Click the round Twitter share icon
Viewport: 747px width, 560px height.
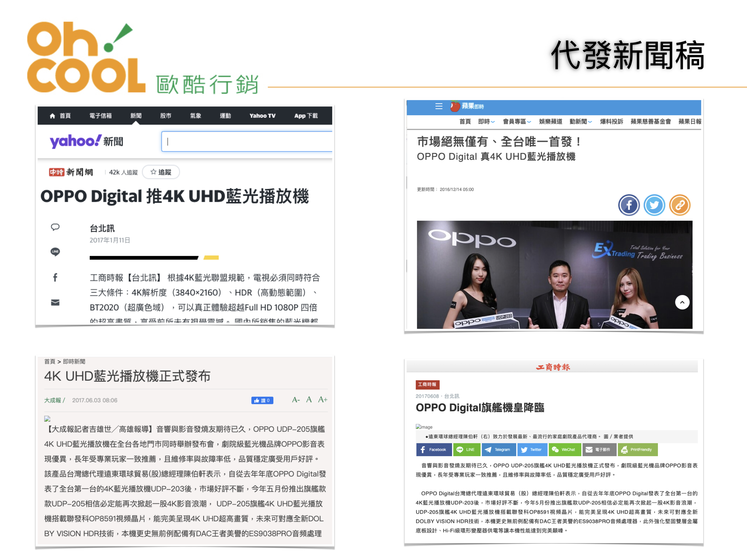click(x=654, y=205)
